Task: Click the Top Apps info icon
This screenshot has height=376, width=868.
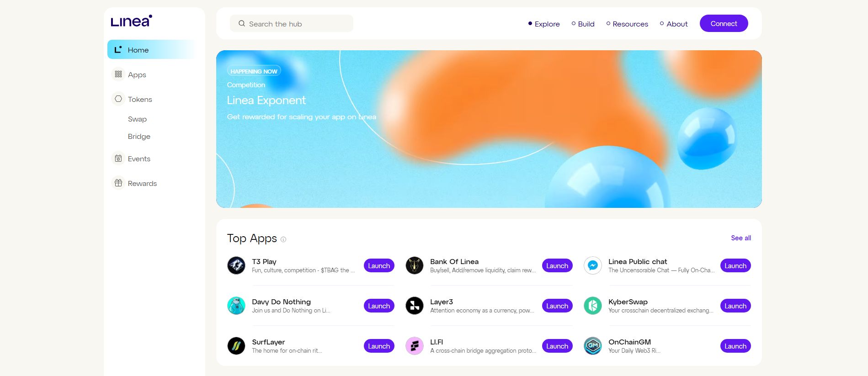Action: point(283,239)
